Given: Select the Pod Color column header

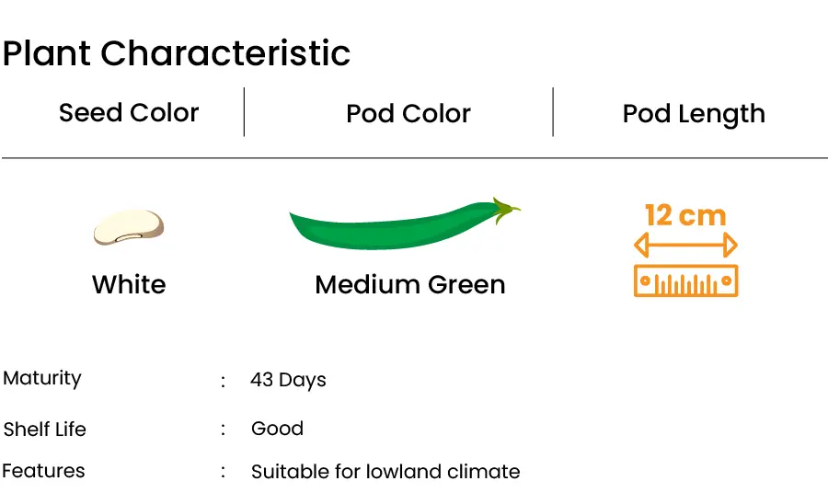Looking at the screenshot, I should pyautogui.click(x=408, y=113).
